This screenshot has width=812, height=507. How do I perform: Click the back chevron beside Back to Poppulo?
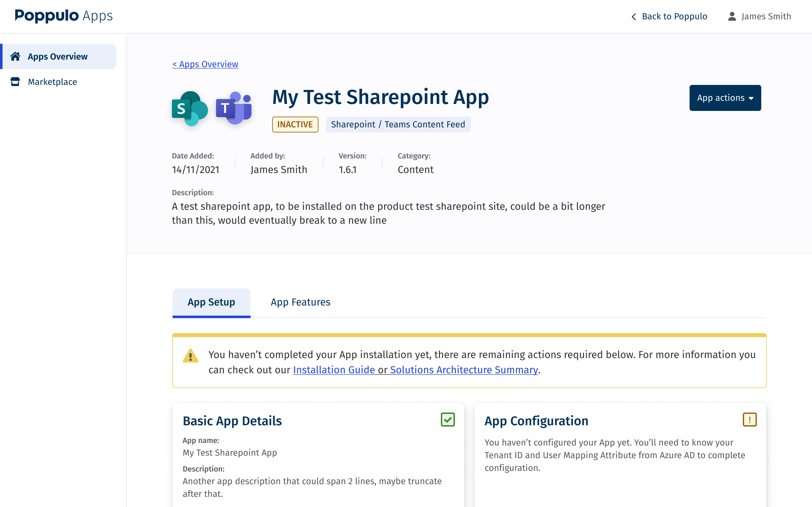point(633,16)
